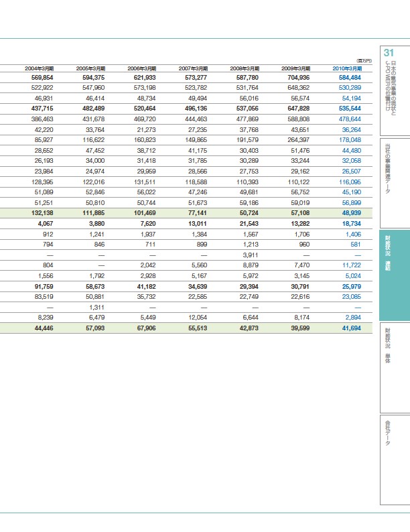Viewport: 410px width, 532px height.
Task: Select the lone value 3,911
Action: tap(251, 255)
